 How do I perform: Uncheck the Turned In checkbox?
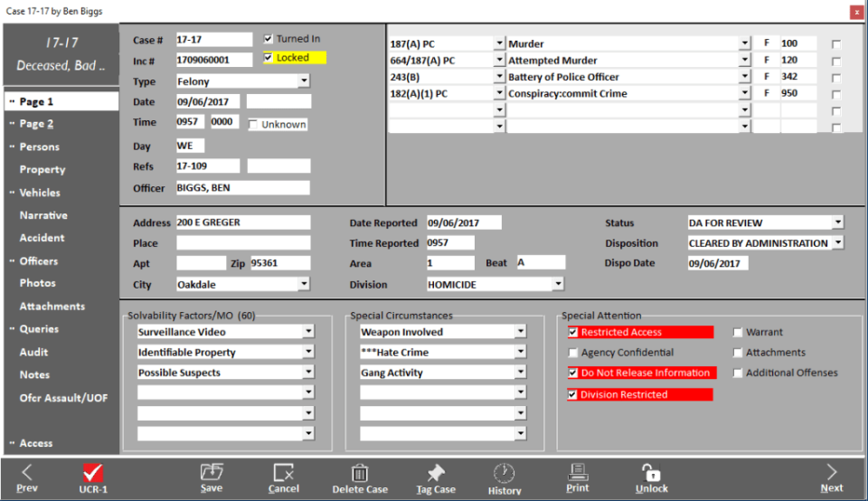269,39
